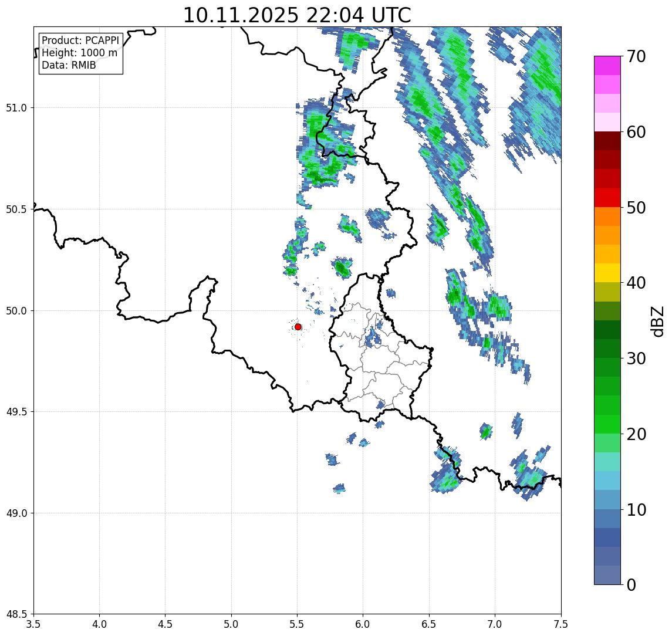Click the latitude axis label 48.5
This screenshot has width=672, height=636.
point(16,614)
